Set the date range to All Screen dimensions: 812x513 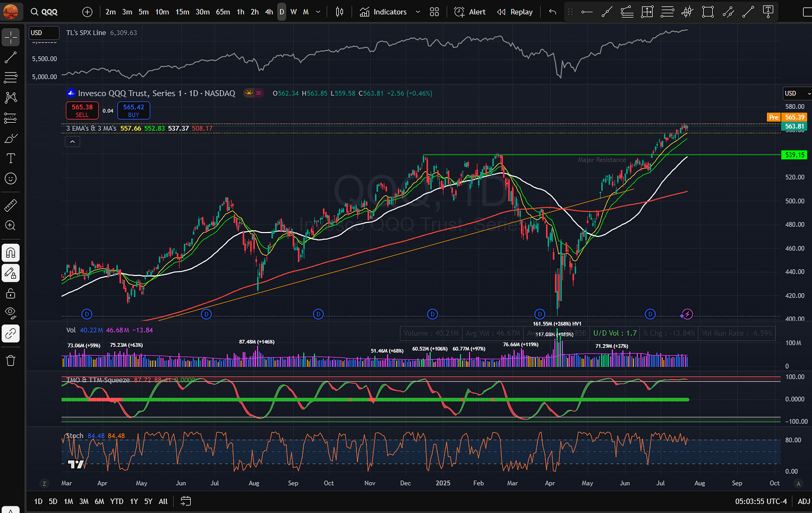click(x=163, y=501)
